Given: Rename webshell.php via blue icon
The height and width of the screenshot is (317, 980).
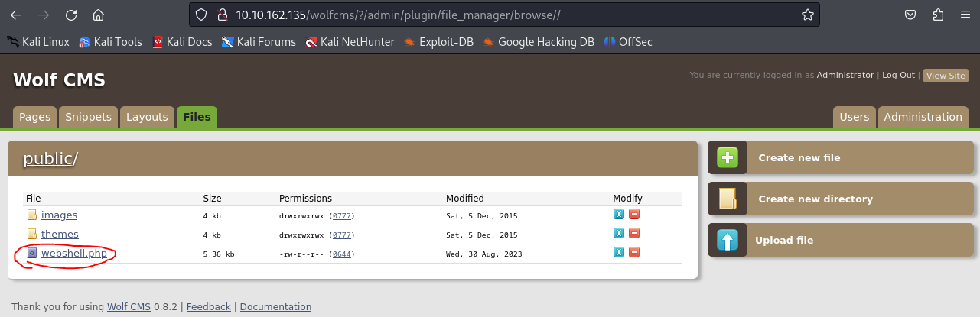Looking at the screenshot, I should coord(619,253).
